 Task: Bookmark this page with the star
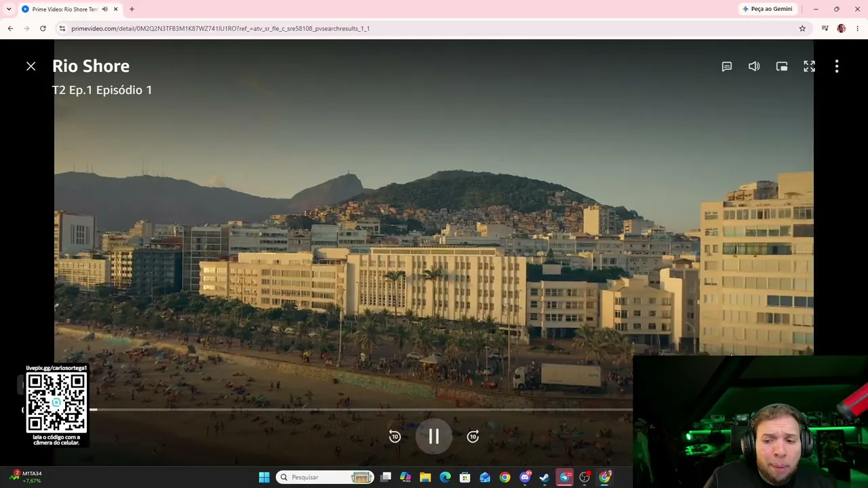(x=802, y=28)
